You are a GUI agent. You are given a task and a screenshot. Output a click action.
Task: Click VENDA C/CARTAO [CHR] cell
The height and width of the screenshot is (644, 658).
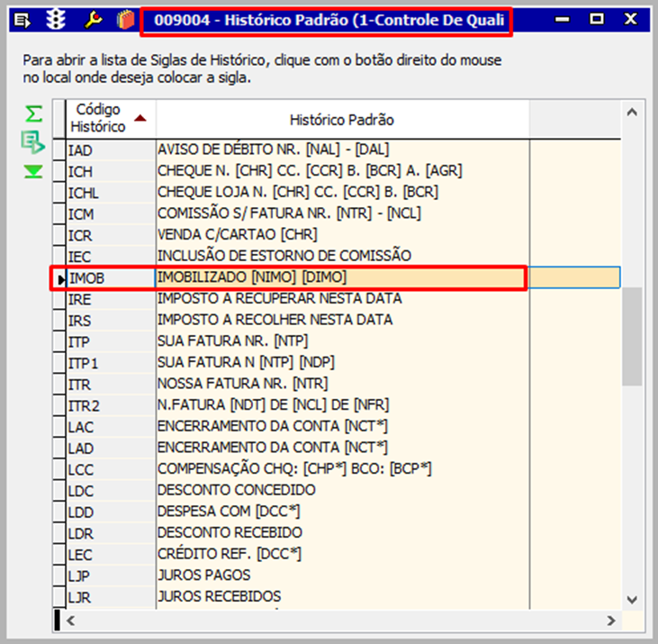(342, 235)
